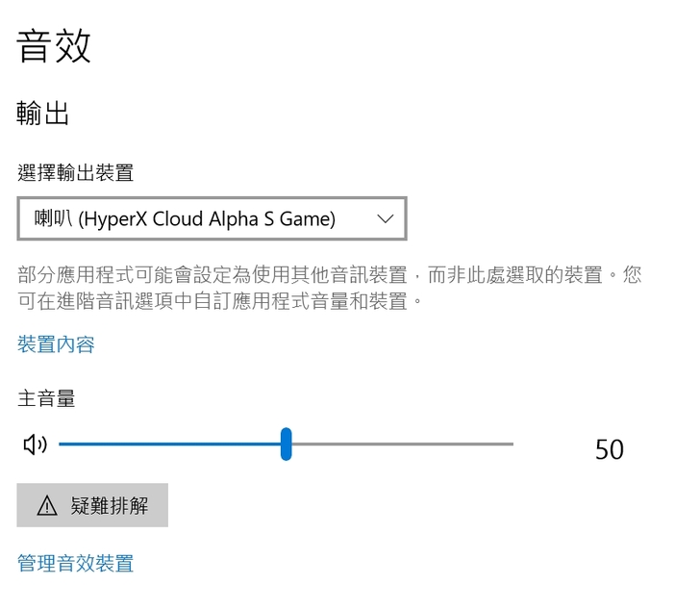Click the far left start of volume track
The height and width of the screenshot is (610, 700).
(62, 445)
